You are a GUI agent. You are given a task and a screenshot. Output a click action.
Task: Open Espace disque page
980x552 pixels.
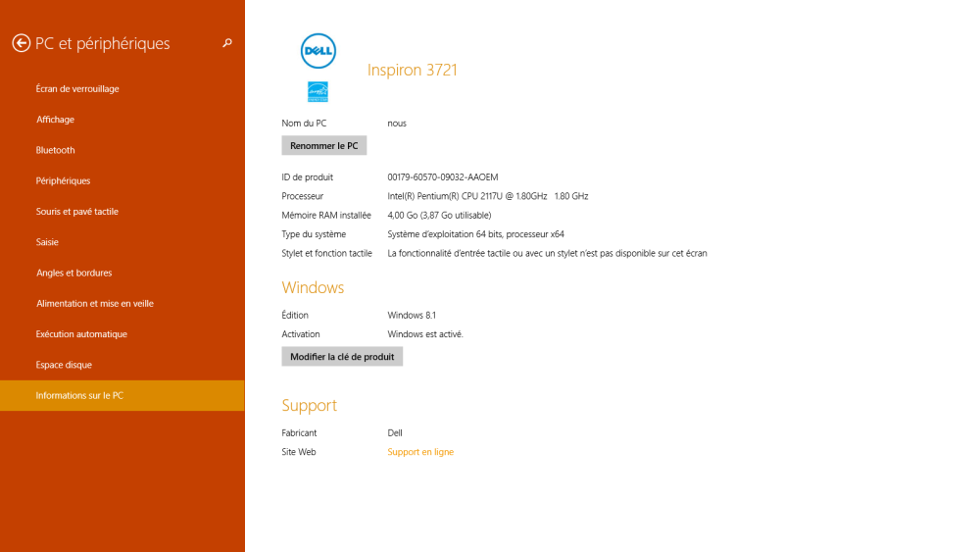(x=64, y=365)
